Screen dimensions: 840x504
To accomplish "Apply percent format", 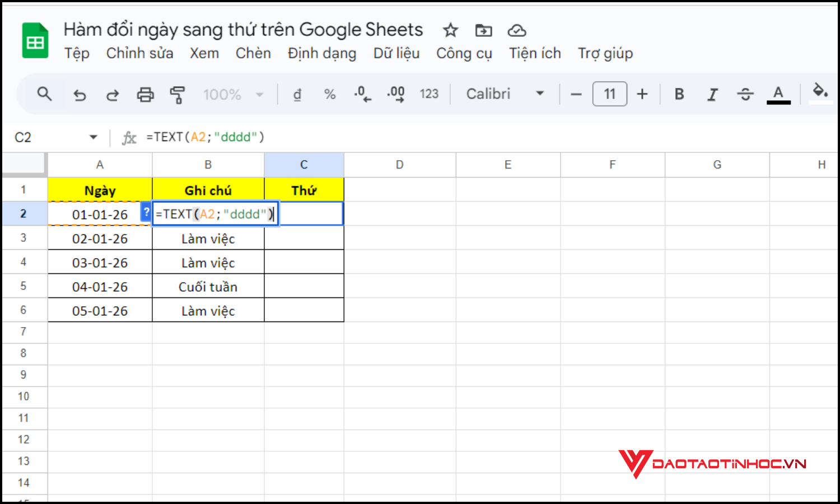I will coord(329,94).
